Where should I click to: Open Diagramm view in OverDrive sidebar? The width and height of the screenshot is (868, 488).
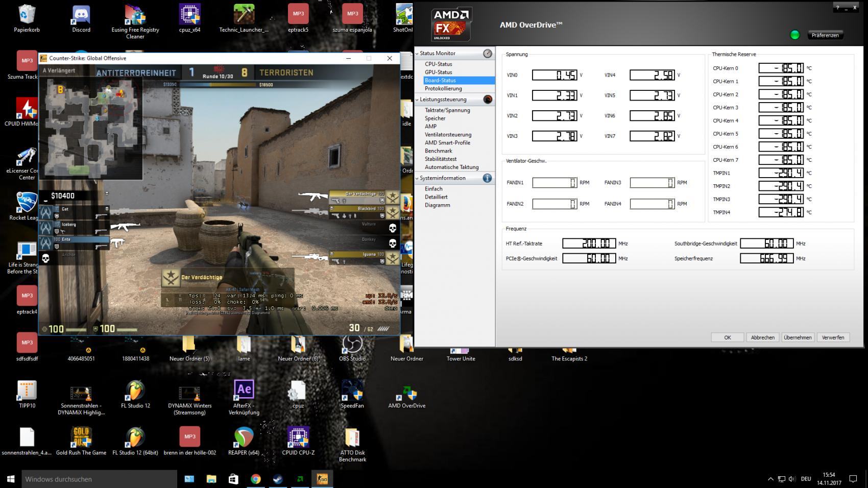pyautogui.click(x=437, y=205)
